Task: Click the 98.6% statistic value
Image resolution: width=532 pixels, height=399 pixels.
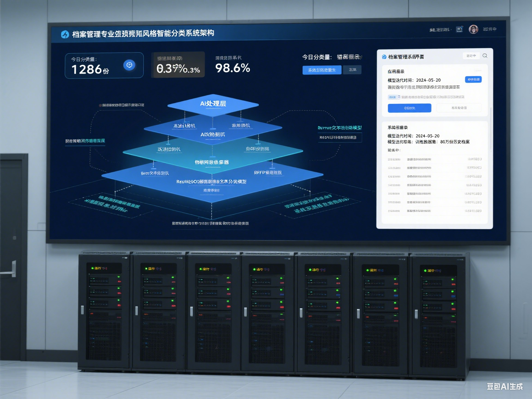Action: point(232,68)
